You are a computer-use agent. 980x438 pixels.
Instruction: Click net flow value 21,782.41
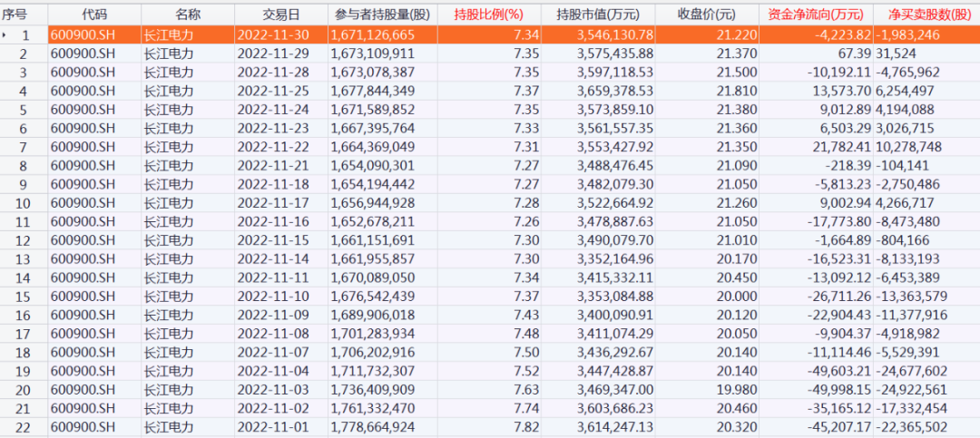[x=843, y=148]
